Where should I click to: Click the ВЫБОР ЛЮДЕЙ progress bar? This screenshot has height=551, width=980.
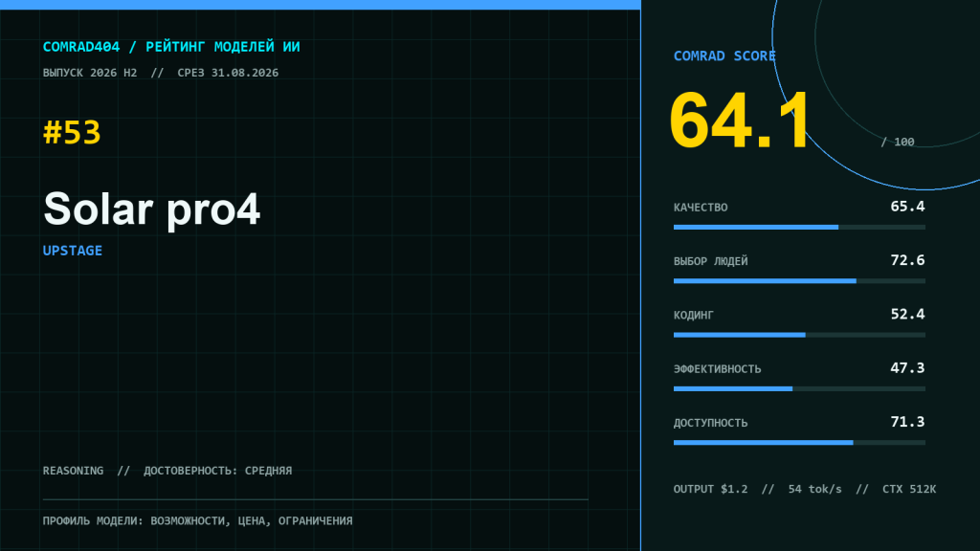(x=799, y=281)
